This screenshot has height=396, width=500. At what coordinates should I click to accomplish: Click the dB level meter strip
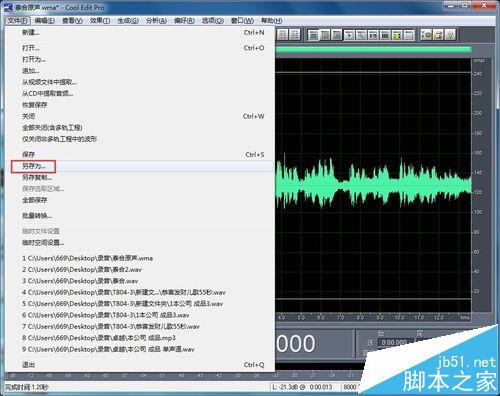pos(183,376)
